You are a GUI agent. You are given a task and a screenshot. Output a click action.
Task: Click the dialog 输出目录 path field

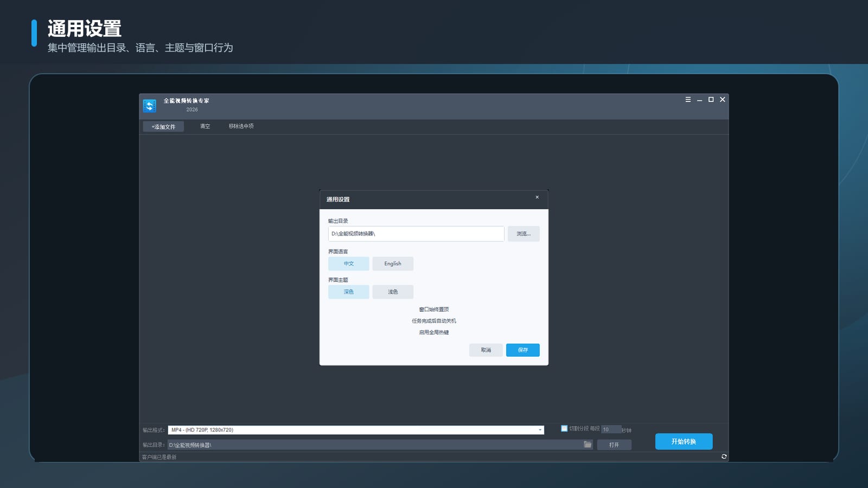pyautogui.click(x=416, y=234)
